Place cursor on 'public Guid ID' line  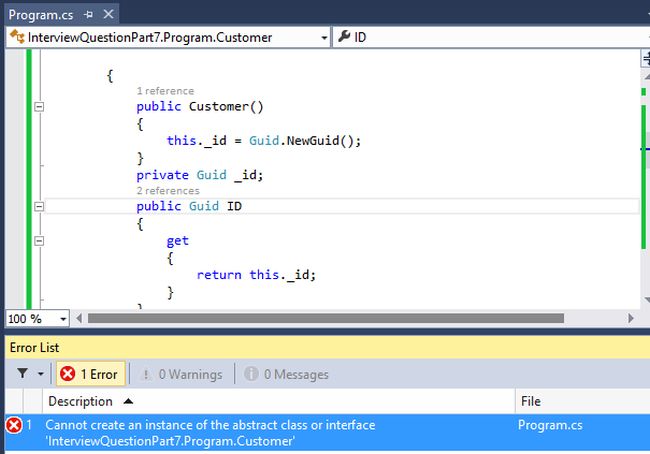189,206
